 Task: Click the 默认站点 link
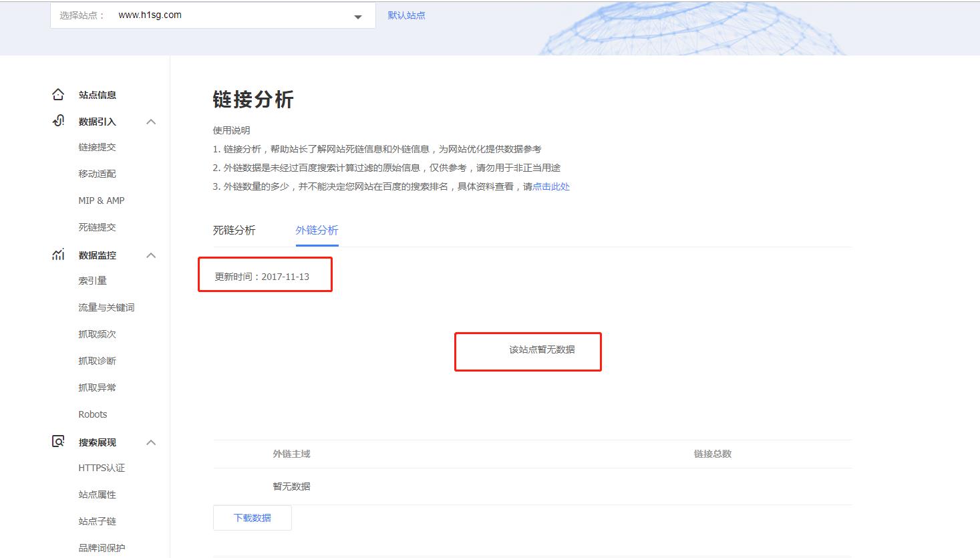(406, 15)
